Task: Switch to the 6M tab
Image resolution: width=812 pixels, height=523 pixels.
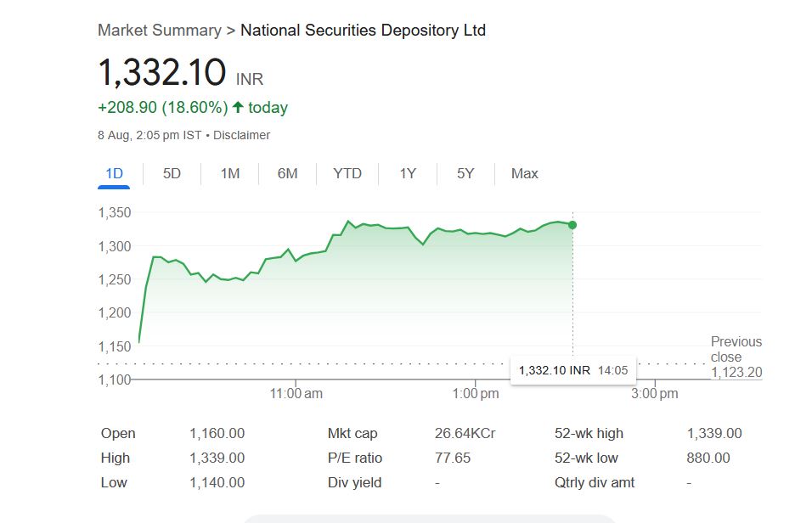Action: [x=287, y=174]
